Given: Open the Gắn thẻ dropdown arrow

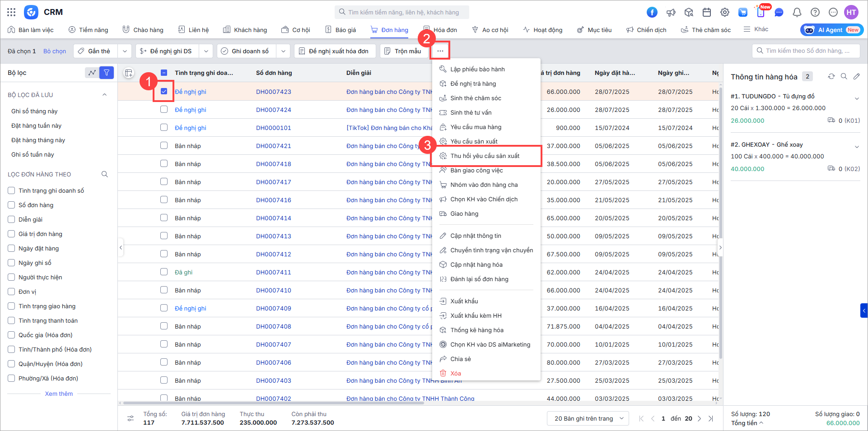Looking at the screenshot, I should 125,51.
